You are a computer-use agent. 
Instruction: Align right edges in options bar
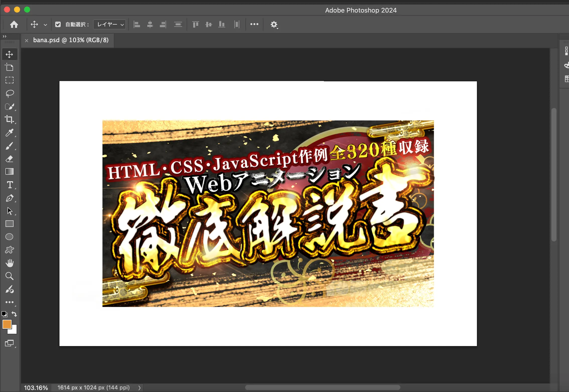[x=163, y=24]
